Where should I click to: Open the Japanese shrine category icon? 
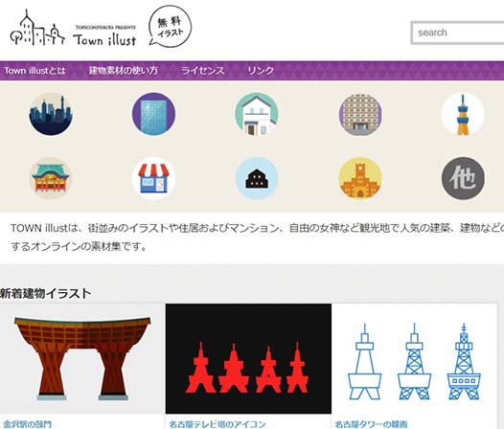click(x=51, y=178)
